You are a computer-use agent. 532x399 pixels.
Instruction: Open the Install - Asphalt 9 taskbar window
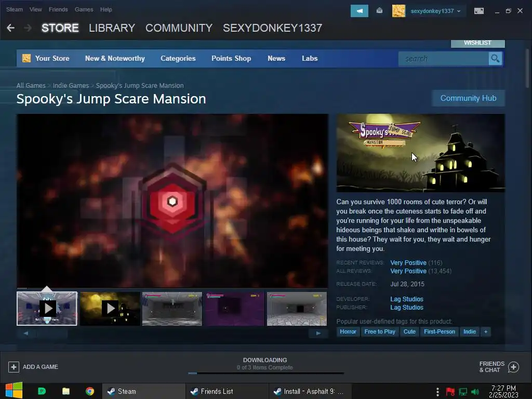310,391
